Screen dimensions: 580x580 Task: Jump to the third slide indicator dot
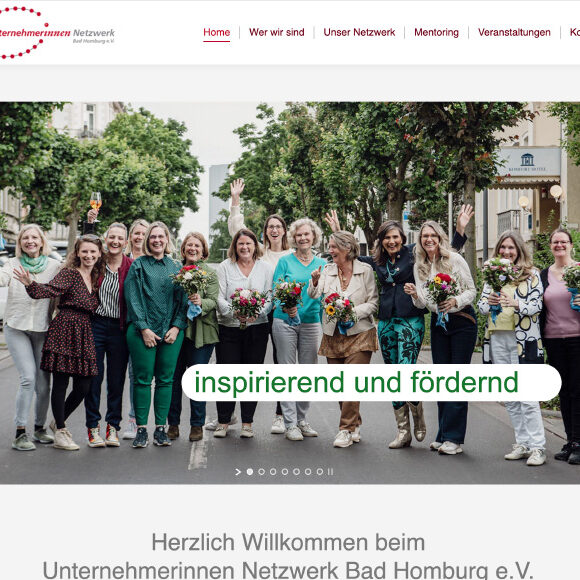point(273,472)
